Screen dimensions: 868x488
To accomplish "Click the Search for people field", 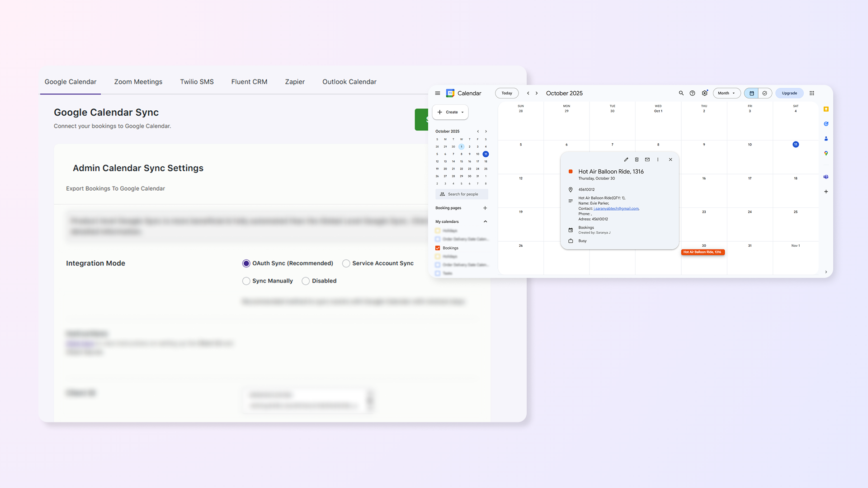I will [462, 194].
